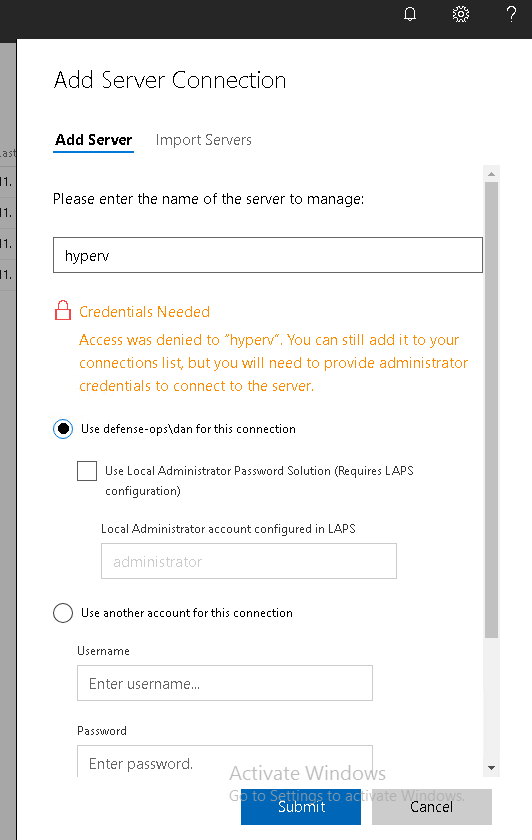Focus the Enter password field

coord(225,761)
